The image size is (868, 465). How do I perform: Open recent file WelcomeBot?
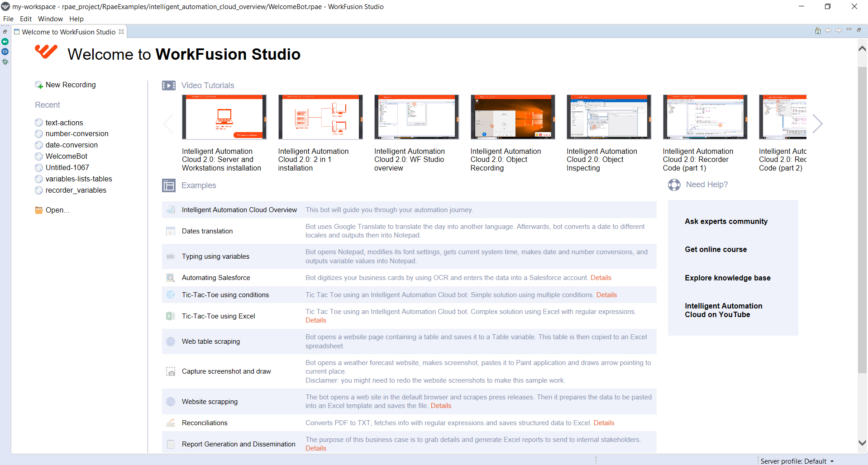click(x=67, y=157)
